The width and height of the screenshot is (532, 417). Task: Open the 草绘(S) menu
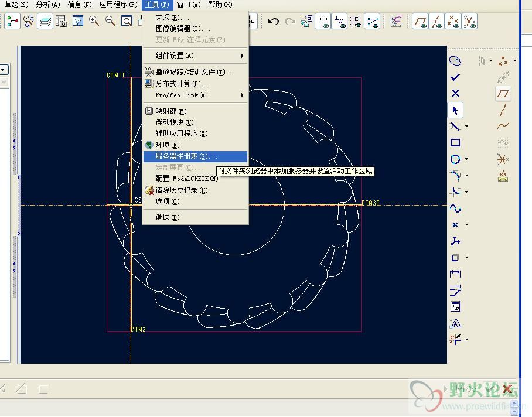[16, 5]
